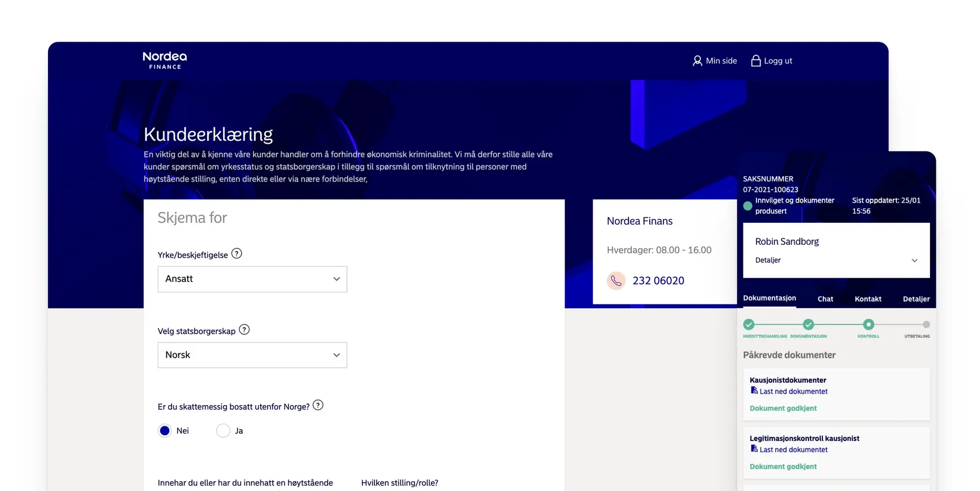Click document icon under Legitimasjonskontroll kausjonist
The height and width of the screenshot is (491, 980).
pyautogui.click(x=754, y=449)
